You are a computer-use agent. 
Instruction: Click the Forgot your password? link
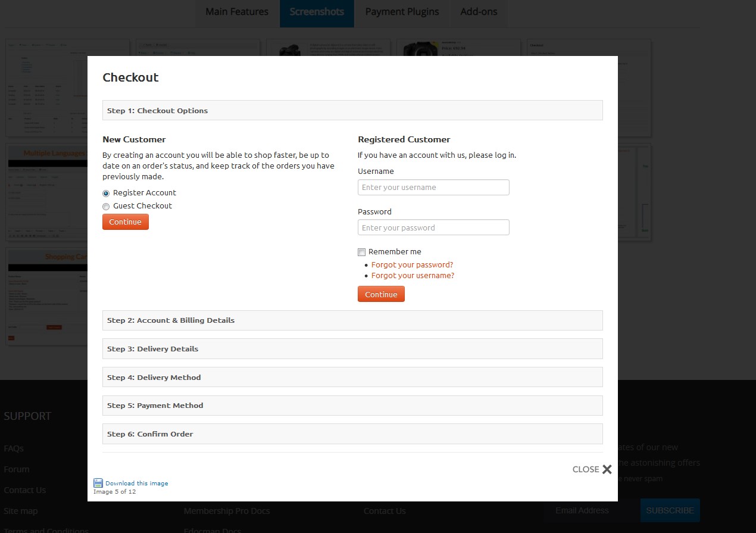(x=412, y=265)
